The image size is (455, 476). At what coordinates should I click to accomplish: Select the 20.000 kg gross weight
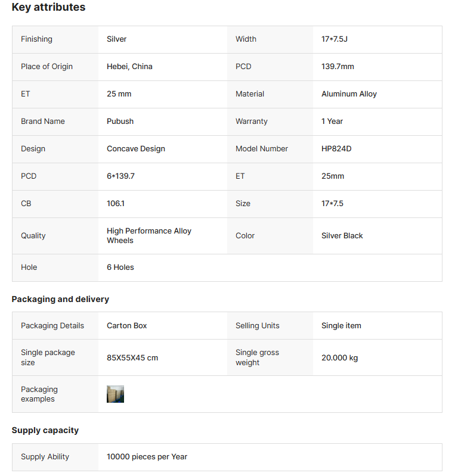pyautogui.click(x=339, y=358)
